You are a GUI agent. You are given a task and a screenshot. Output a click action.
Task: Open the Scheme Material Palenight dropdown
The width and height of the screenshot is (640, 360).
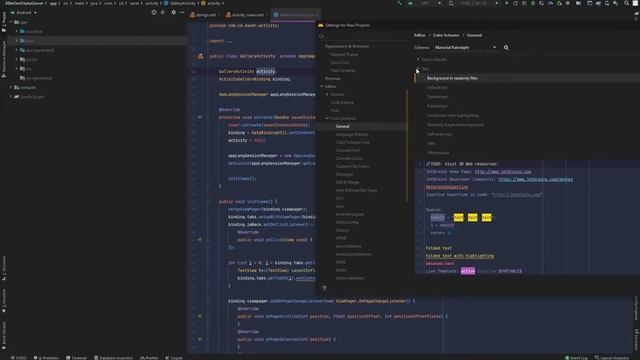coord(465,47)
